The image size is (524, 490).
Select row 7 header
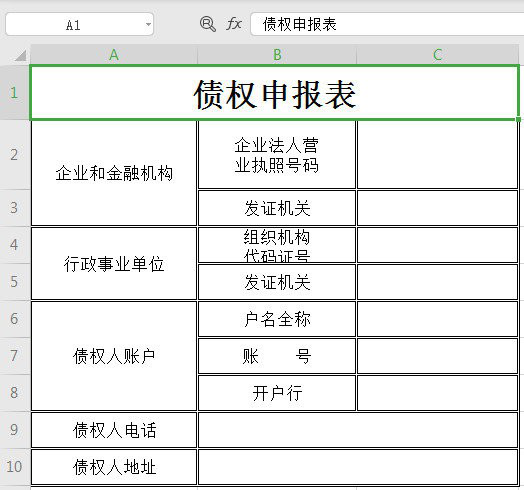pos(14,356)
